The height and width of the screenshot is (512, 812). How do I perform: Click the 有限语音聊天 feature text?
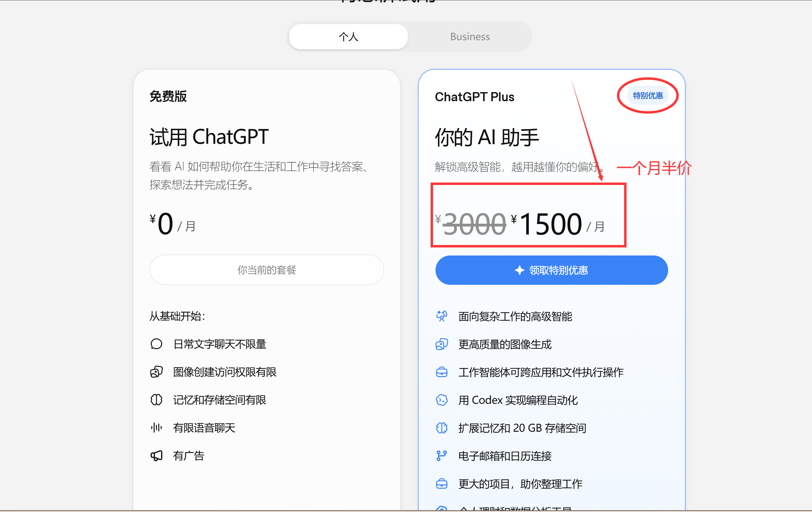click(x=204, y=428)
